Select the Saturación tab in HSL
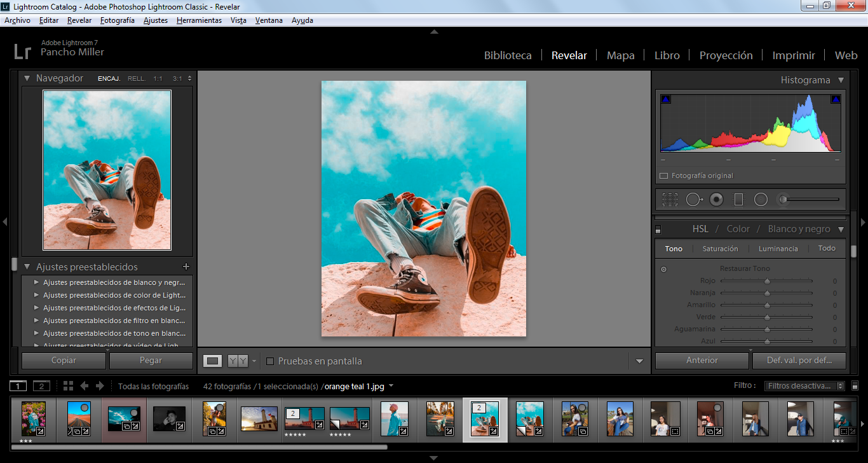 (720, 249)
